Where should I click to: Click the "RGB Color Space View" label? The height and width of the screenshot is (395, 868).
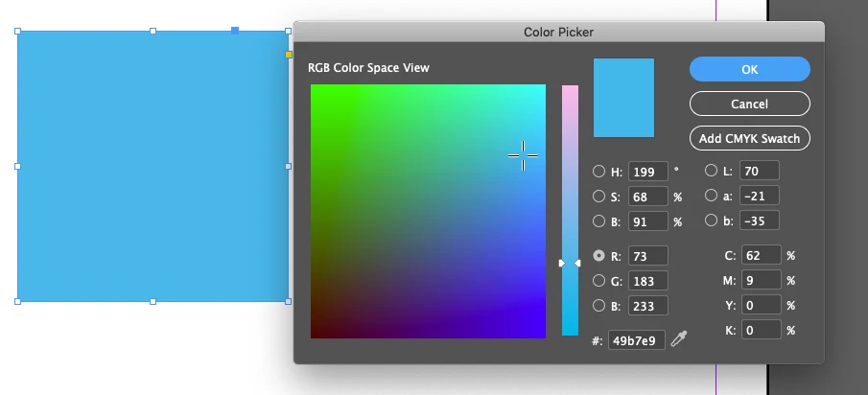368,68
